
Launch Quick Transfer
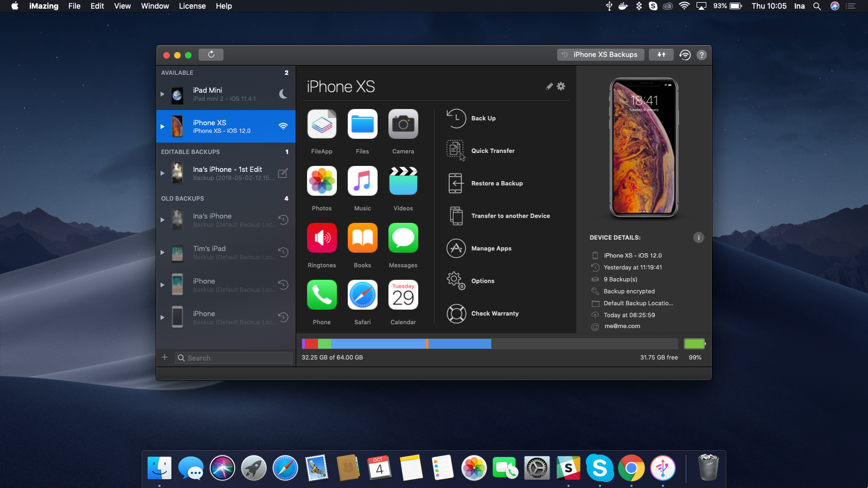click(x=481, y=151)
